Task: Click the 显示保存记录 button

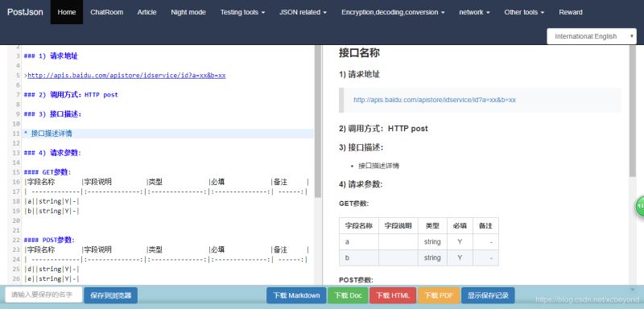Action: (488, 295)
